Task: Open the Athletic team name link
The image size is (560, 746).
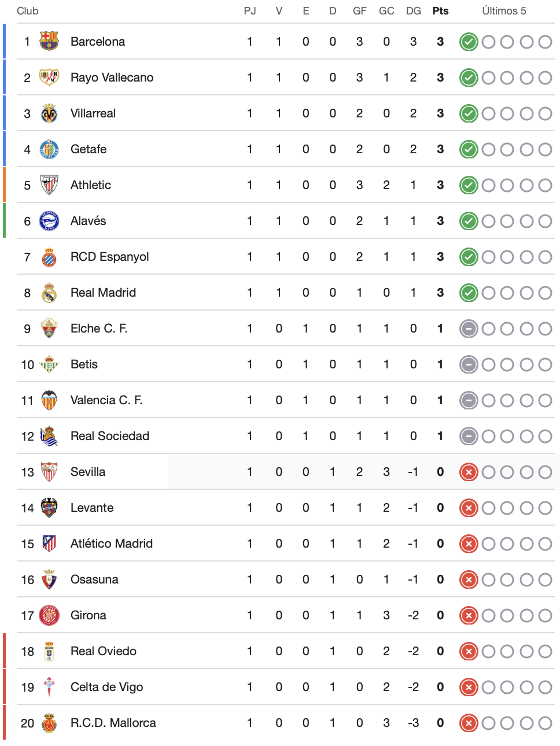Action: [x=91, y=185]
